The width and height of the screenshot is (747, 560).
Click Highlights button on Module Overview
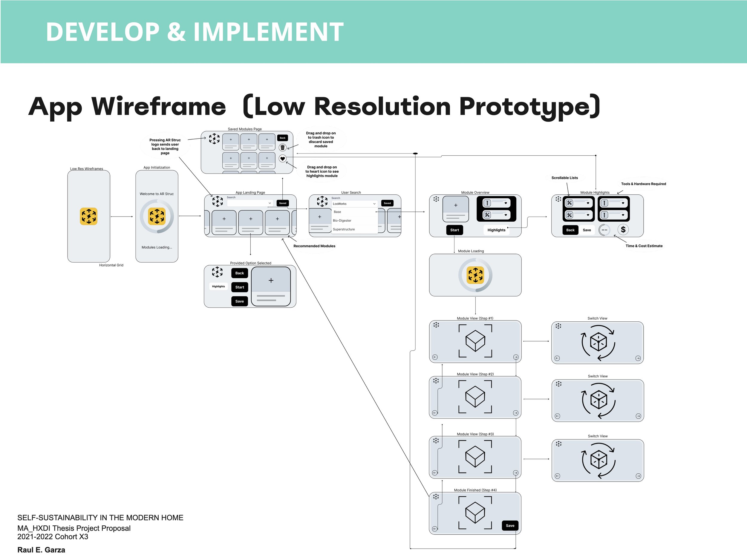click(x=496, y=230)
